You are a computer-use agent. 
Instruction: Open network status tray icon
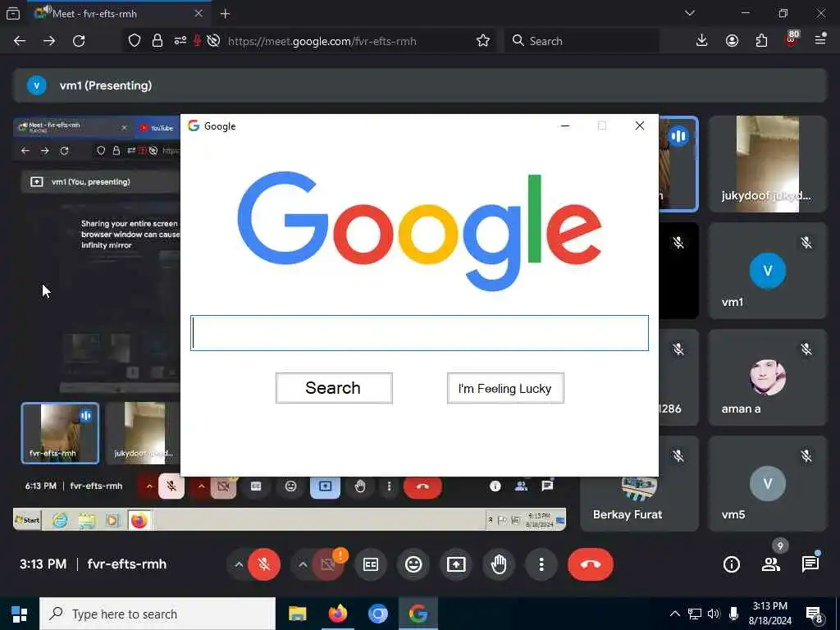(x=694, y=614)
